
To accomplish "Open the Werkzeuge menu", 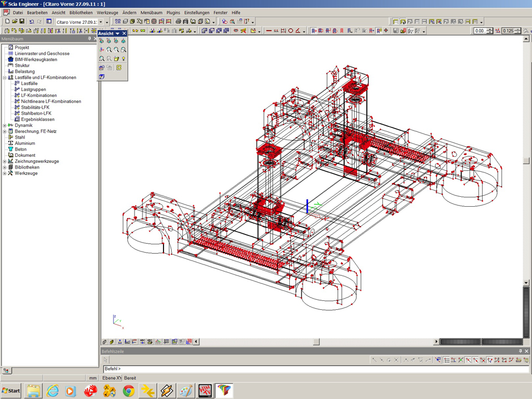I will tap(108, 12).
